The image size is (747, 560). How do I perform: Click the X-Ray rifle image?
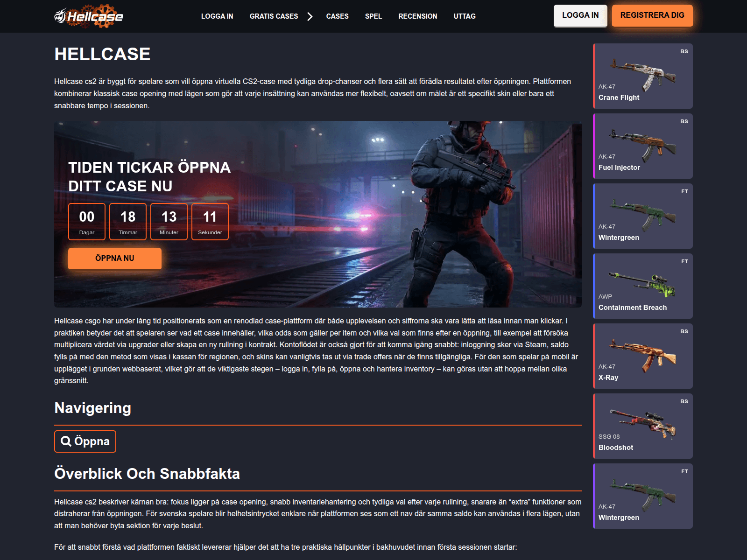tap(643, 355)
